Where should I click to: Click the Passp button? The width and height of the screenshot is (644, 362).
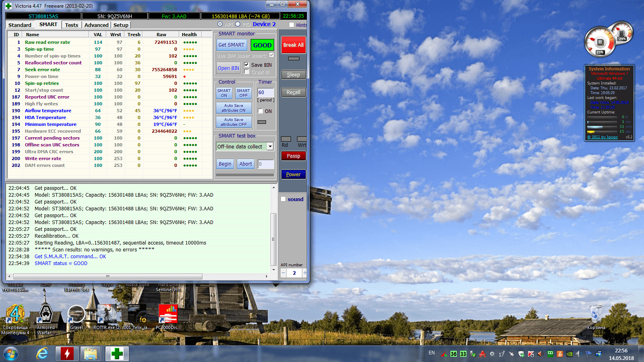coord(293,156)
